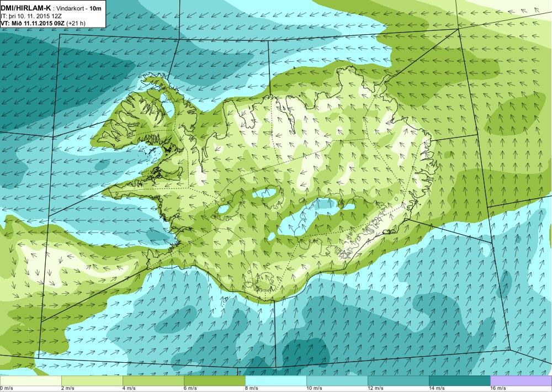Click the "6 m/s" legend label
Viewport: 552px width, 392px height.
pyautogui.click(x=191, y=389)
